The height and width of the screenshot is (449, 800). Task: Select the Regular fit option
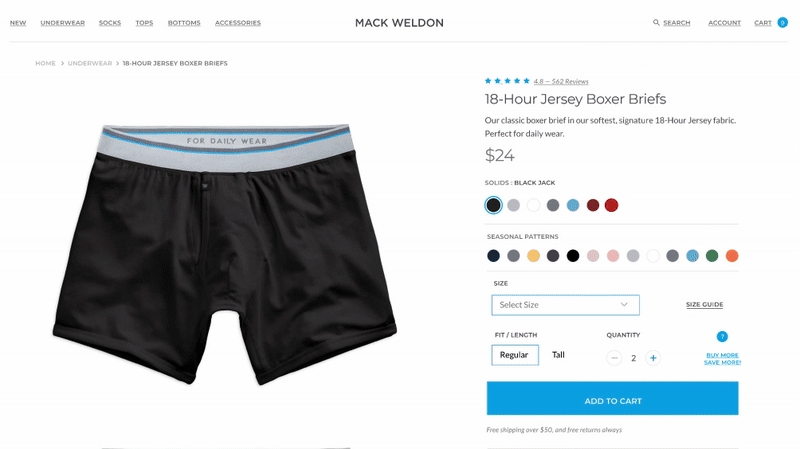click(x=515, y=355)
